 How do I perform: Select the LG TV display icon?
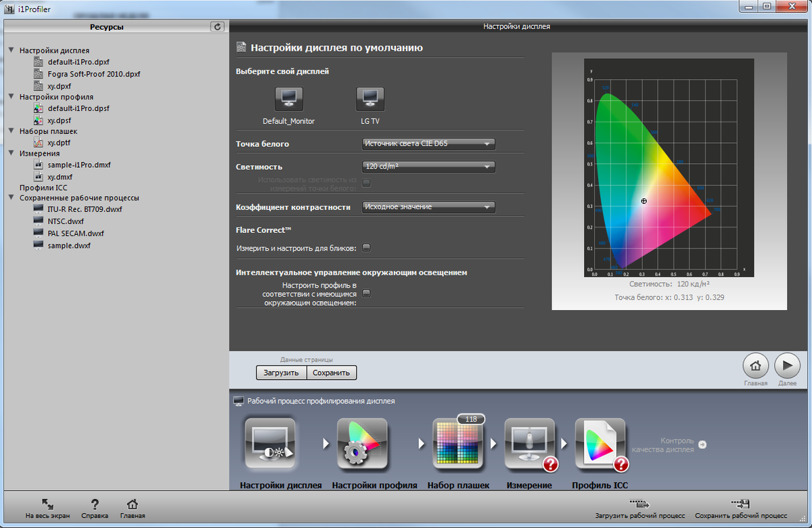click(369, 97)
